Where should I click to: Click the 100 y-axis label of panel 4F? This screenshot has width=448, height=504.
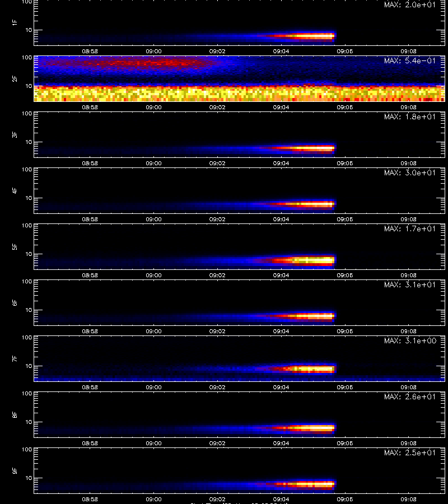(27, 169)
